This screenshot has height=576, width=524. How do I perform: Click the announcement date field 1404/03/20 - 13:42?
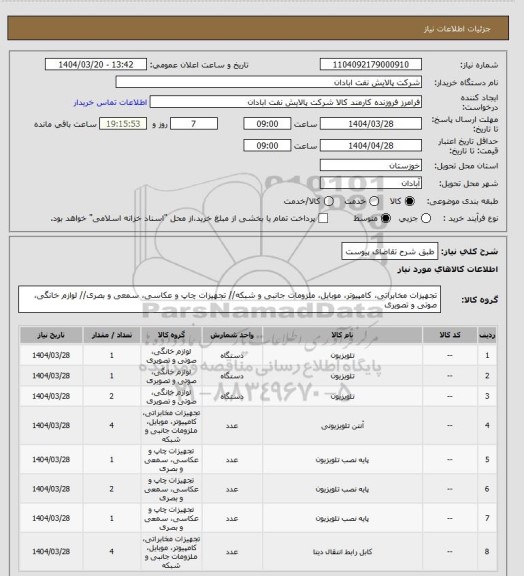[96, 65]
